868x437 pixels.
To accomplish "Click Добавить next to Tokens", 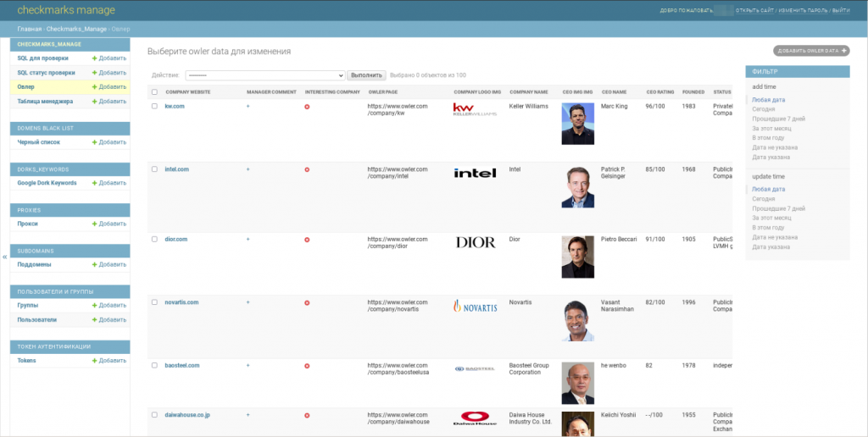I will pyautogui.click(x=109, y=361).
